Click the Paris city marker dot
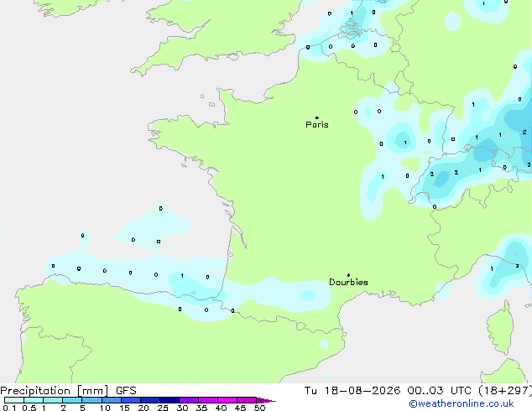 tap(317, 117)
